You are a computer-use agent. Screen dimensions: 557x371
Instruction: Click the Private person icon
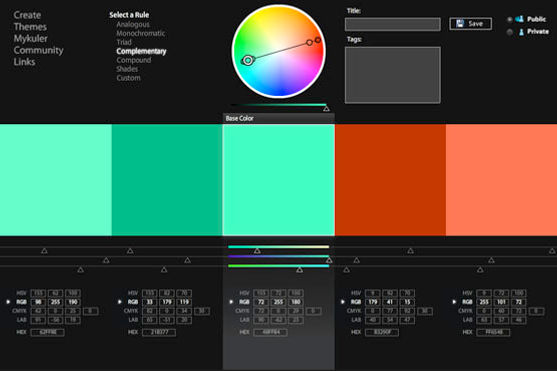[521, 32]
